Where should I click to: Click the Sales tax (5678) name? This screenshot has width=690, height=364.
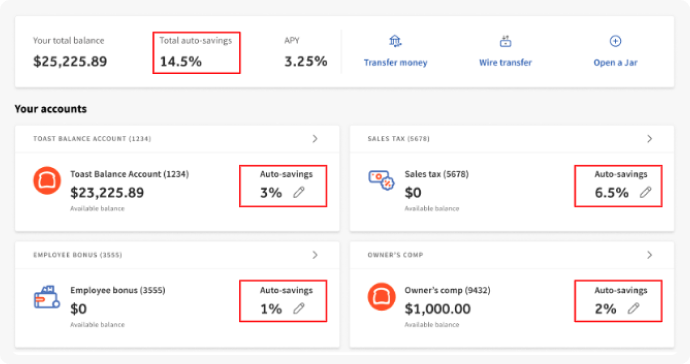coord(437,174)
